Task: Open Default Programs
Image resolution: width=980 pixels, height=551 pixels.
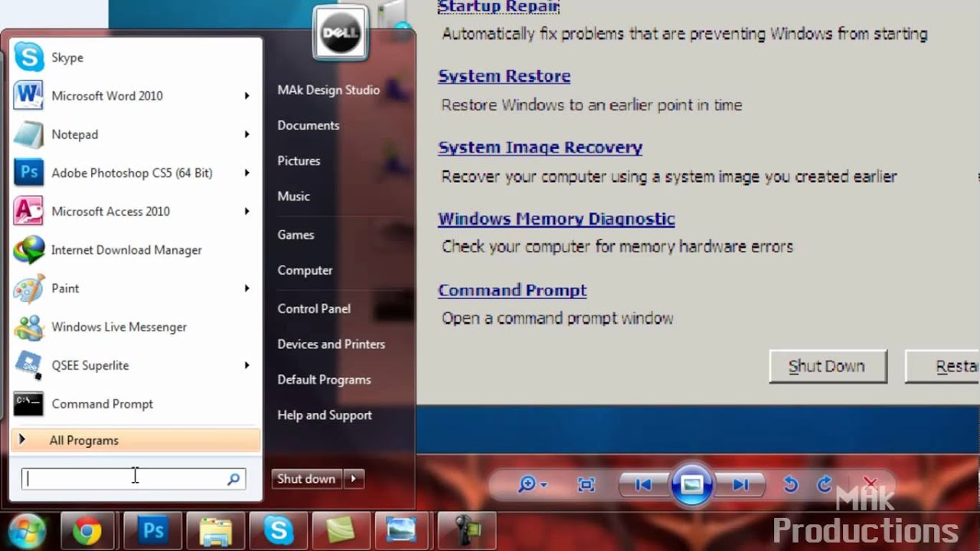Action: click(x=324, y=380)
